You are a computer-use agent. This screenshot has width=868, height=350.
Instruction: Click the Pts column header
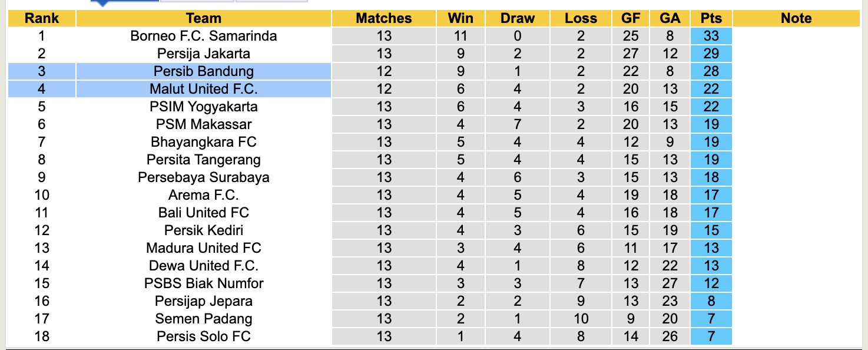point(711,18)
